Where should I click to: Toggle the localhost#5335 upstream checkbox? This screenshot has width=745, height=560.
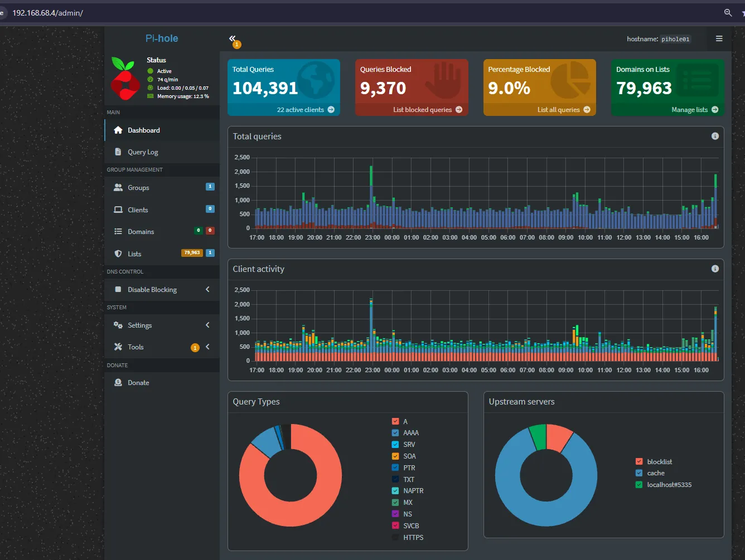point(639,484)
